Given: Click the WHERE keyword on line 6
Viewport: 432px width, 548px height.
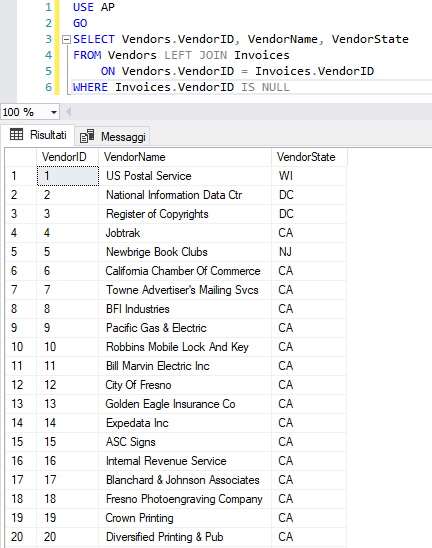Looking at the screenshot, I should 90,87.
